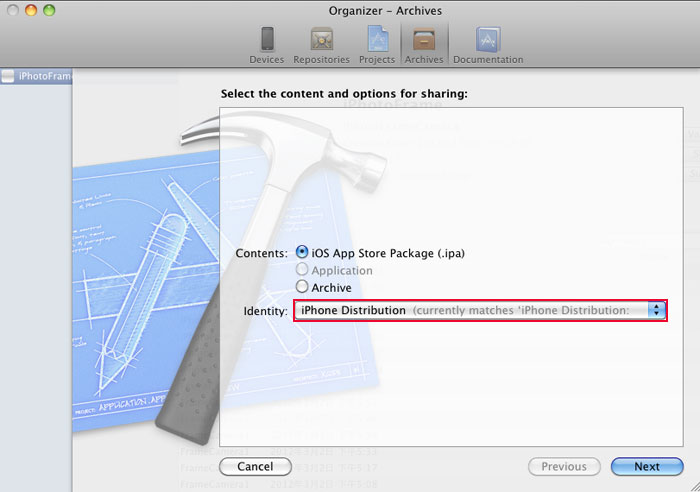Viewport: 700px width, 492px height.
Task: Open the Devices section icon
Action: tap(267, 39)
